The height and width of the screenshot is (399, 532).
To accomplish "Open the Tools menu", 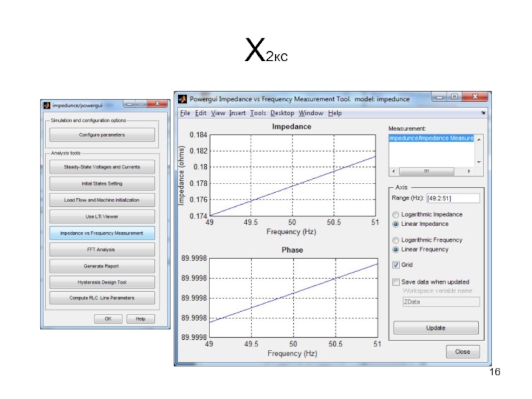I will click(x=258, y=113).
